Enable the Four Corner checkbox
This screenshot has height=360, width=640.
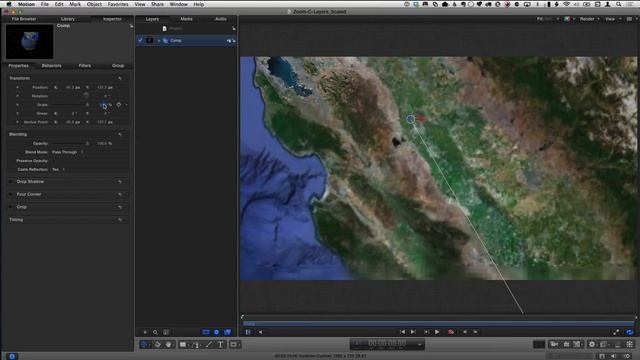(x=11, y=194)
